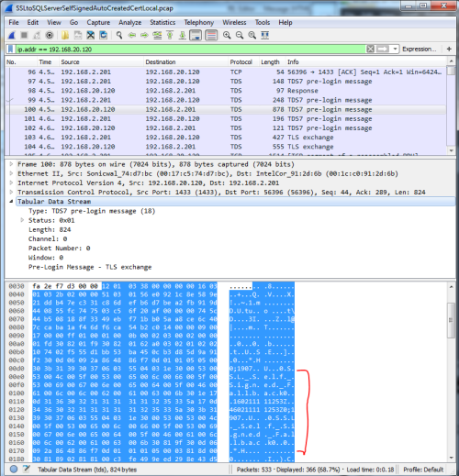Screen dimensions: 459x476
Task: Open the display filter bookmark icon
Action: tap(11, 49)
